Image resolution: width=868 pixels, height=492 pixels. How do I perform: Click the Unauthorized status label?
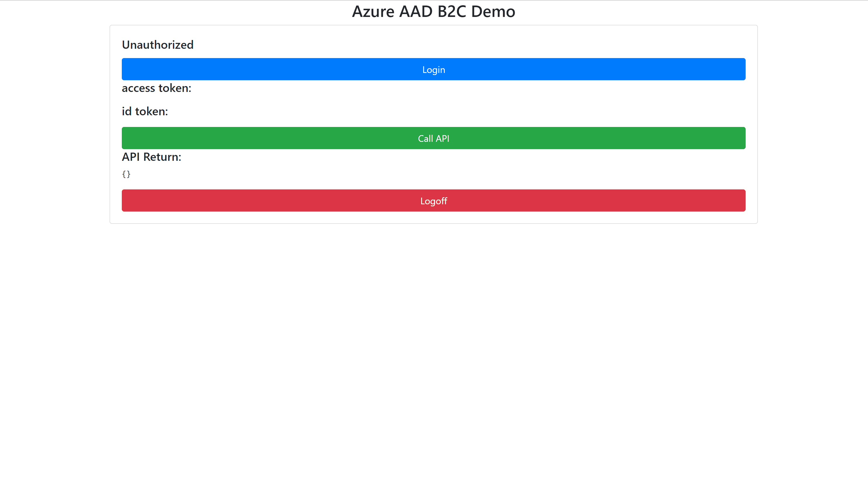[x=157, y=45]
